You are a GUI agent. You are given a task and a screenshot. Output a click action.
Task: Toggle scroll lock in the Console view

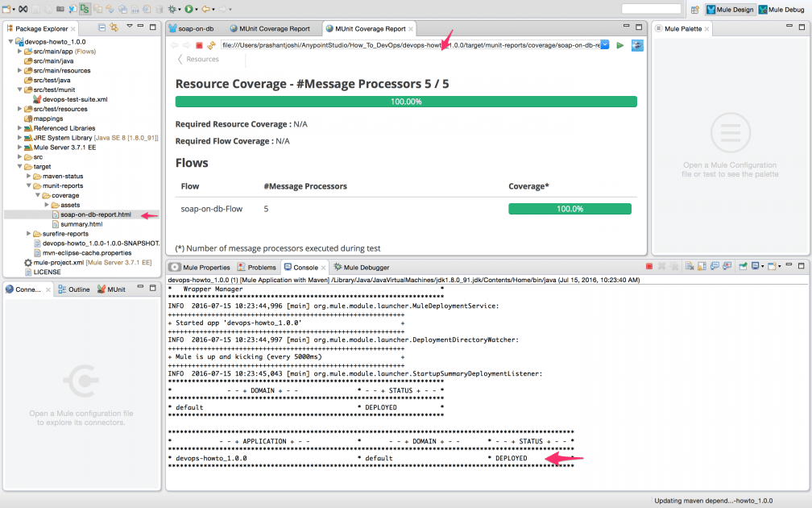point(700,266)
